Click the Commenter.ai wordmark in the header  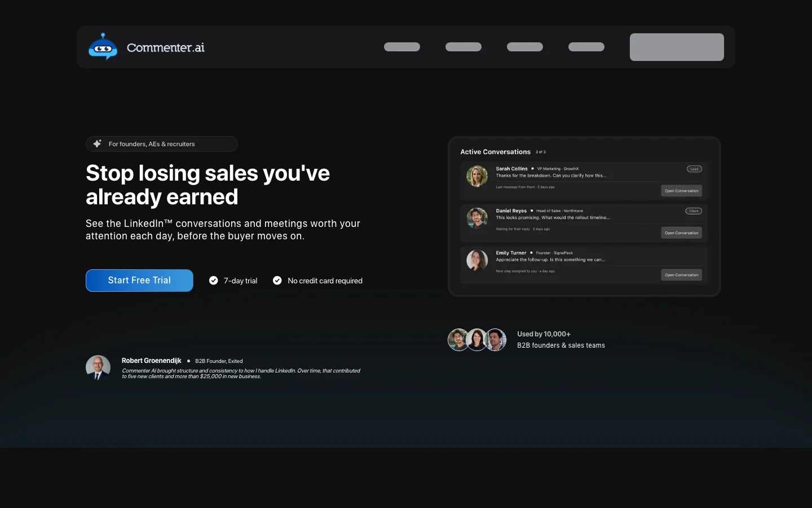pos(165,47)
